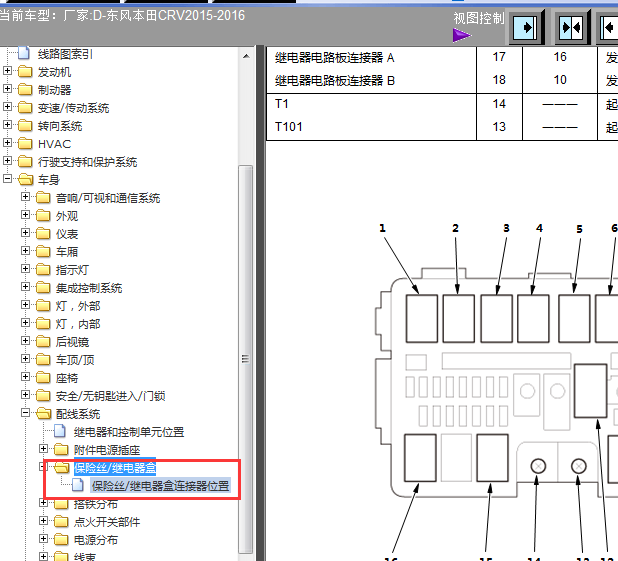
Task: Click the relay box labeled 1 in diagram
Action: 421,319
